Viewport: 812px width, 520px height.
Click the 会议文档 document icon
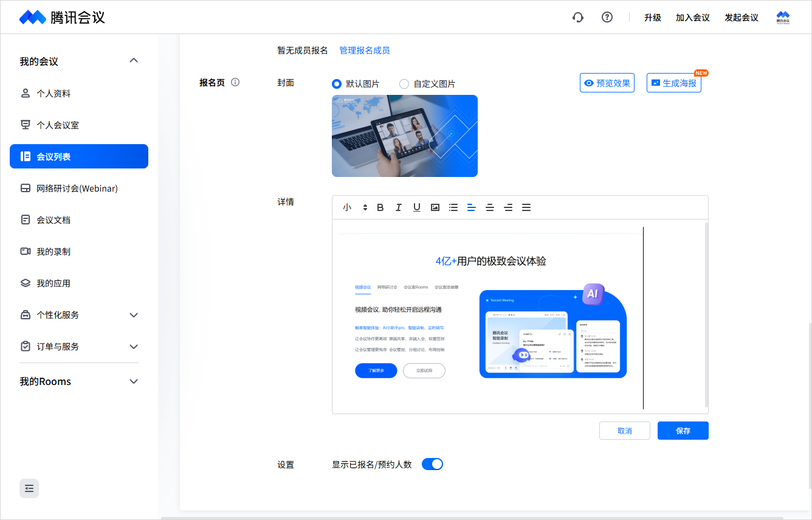tap(26, 220)
